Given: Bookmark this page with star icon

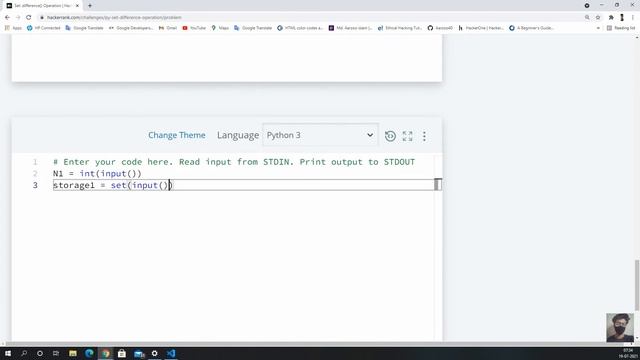Looking at the screenshot, I should (x=598, y=18).
